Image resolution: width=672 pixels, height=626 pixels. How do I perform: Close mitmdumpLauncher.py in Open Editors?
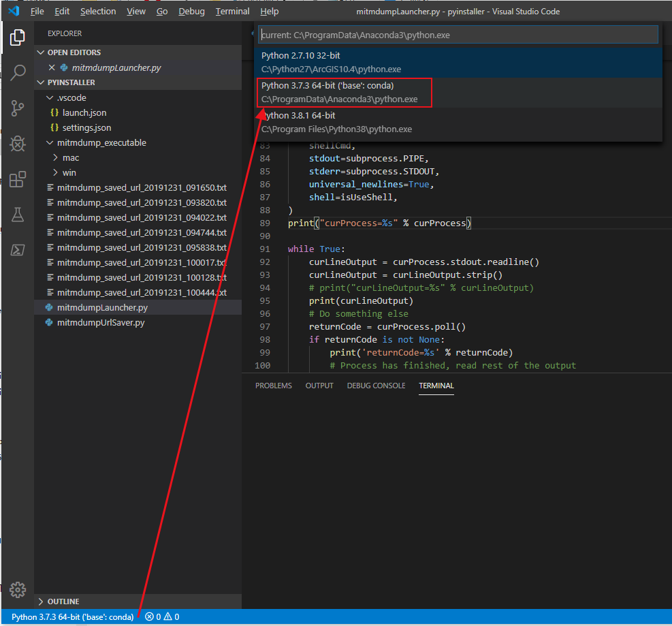52,67
